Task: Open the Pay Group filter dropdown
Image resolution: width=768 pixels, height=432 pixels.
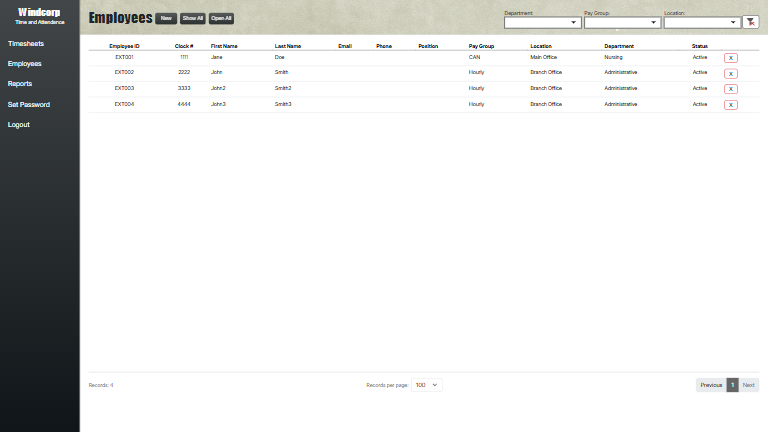Action: [622, 22]
